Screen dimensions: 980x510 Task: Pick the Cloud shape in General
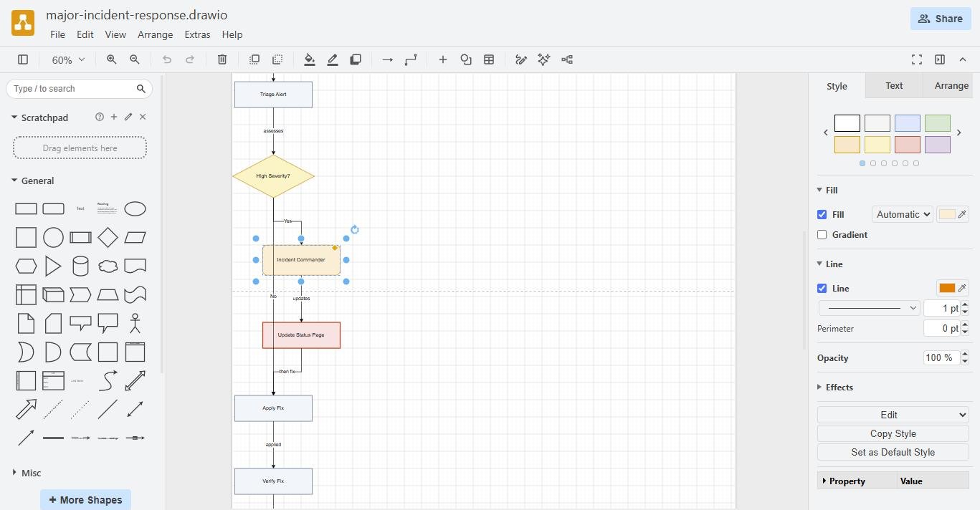point(108,266)
